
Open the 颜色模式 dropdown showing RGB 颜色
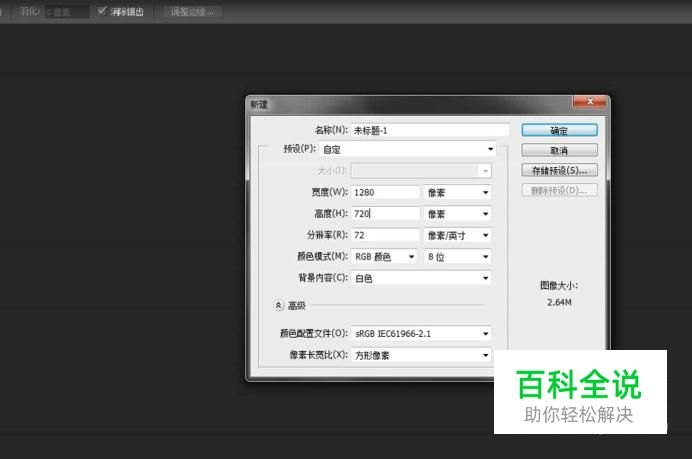(x=384, y=257)
